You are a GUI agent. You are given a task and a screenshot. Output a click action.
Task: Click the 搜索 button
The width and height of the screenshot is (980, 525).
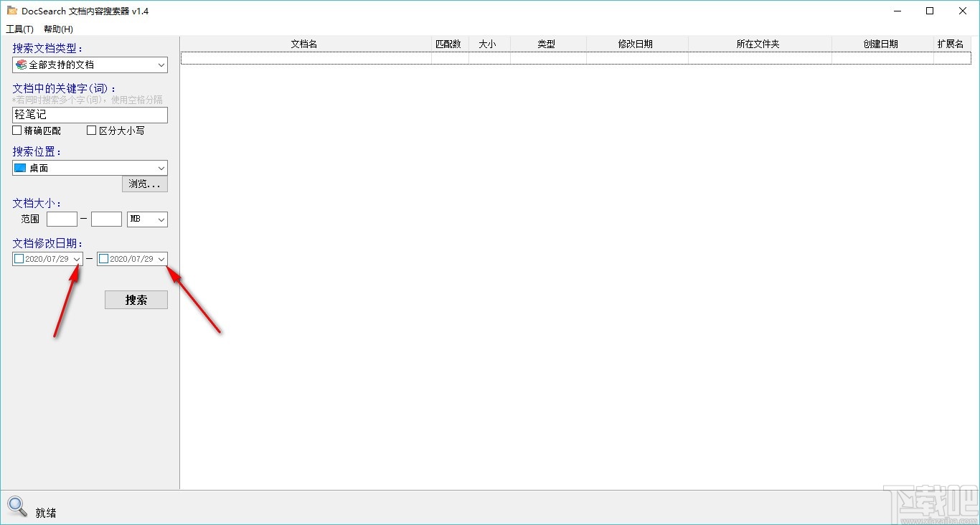coord(136,300)
